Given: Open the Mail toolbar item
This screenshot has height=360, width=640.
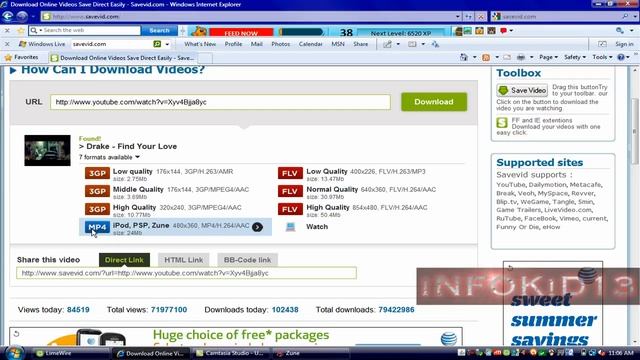Looking at the screenshot, I should (257, 44).
